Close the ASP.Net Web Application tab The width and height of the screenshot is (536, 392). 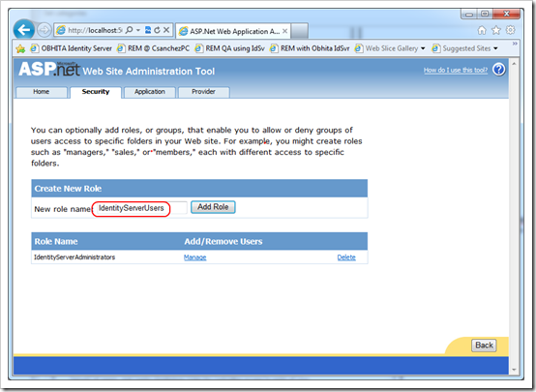284,31
